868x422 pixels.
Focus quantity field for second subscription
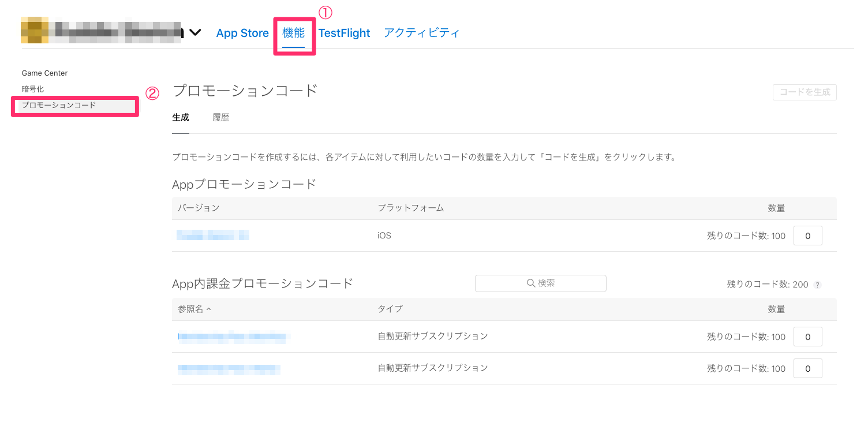click(x=808, y=368)
